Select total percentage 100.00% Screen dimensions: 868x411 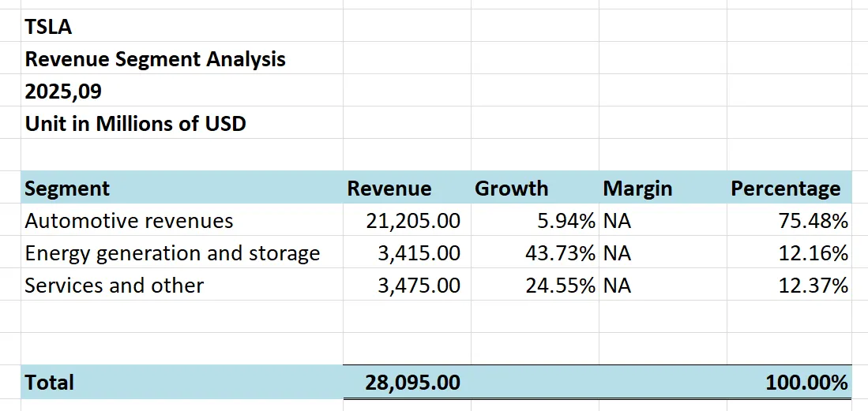(x=789, y=382)
